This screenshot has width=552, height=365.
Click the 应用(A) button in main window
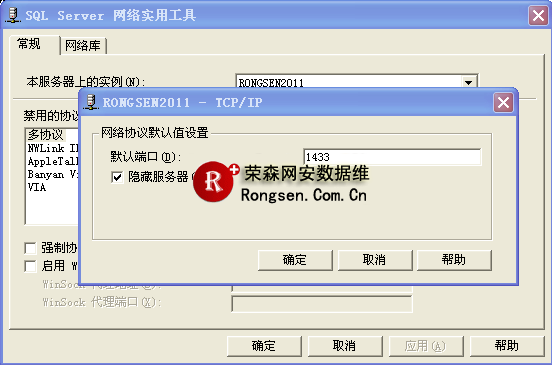(426, 346)
